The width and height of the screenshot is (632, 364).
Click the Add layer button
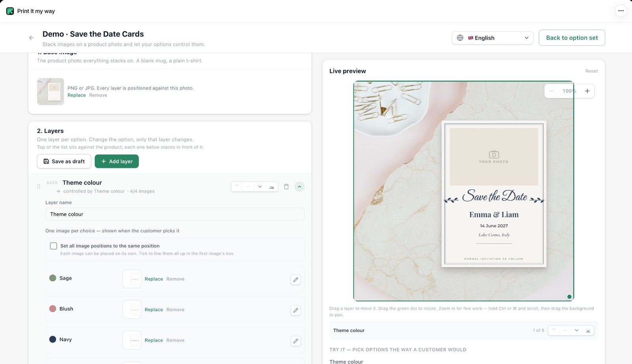tap(117, 161)
